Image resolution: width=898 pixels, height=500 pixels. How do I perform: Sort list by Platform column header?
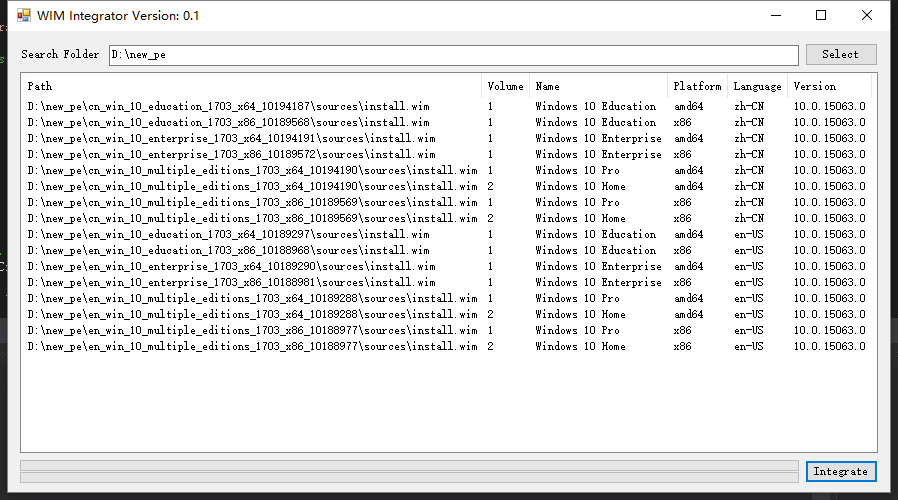pos(697,86)
